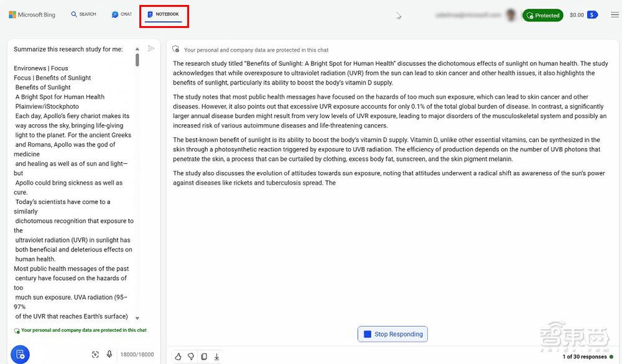
Task: Open the SEARCH tab
Action: 83,14
